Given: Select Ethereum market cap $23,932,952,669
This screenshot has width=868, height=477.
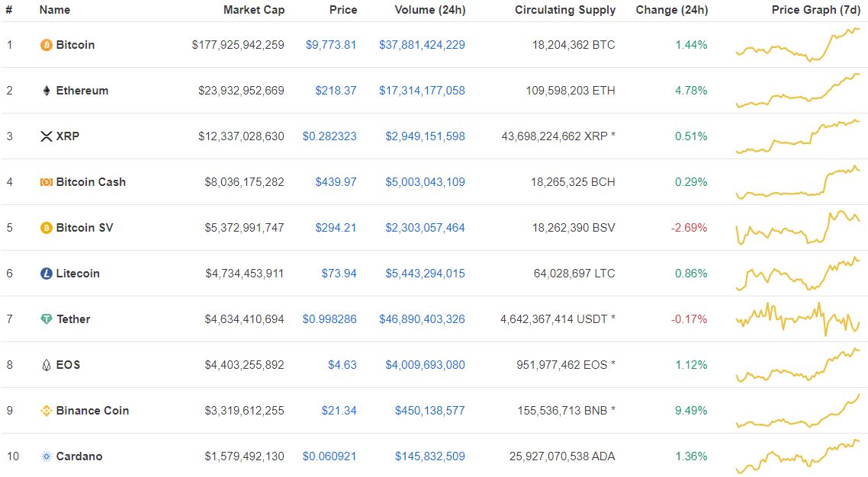Looking at the screenshot, I should (241, 91).
